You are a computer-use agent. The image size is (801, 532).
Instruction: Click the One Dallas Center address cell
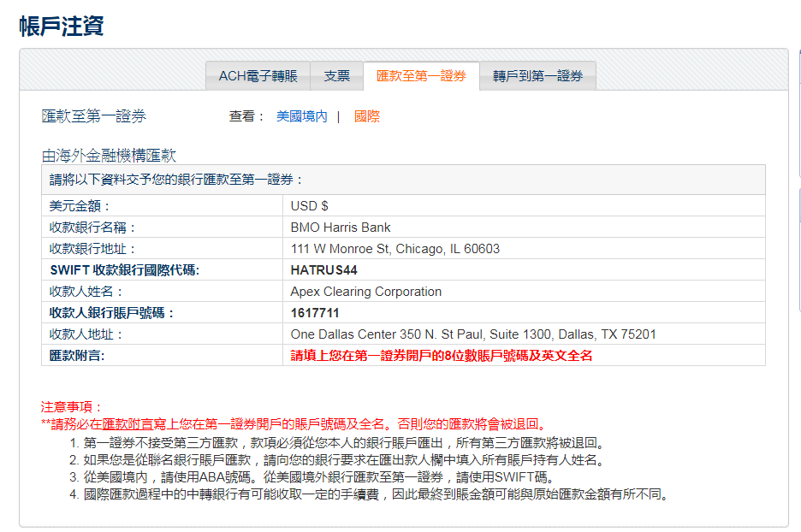pos(524,334)
